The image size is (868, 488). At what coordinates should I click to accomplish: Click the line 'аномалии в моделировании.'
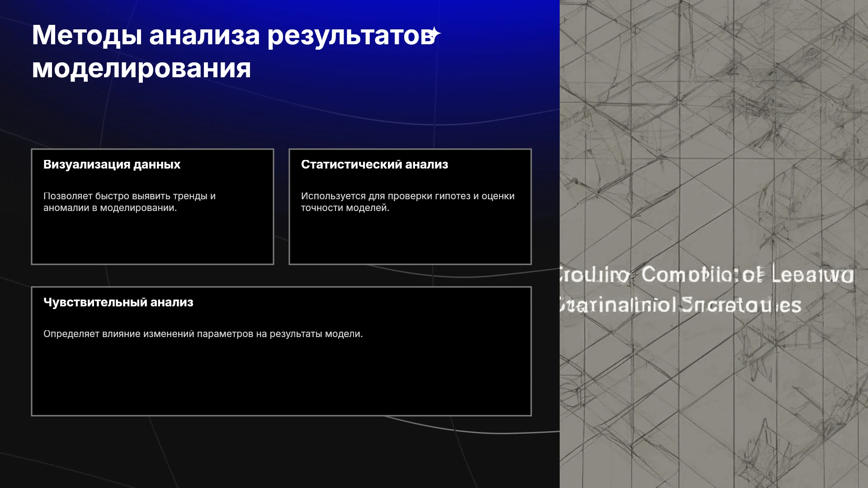(110, 208)
